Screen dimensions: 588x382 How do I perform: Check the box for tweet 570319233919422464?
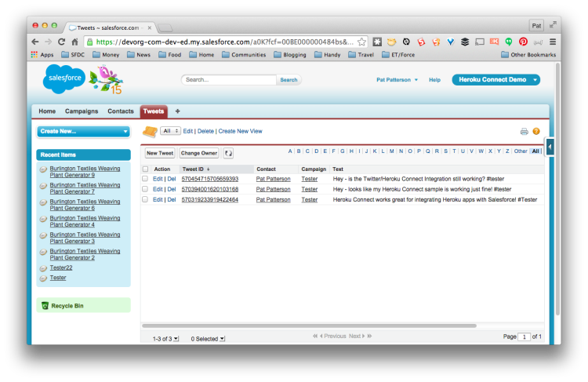(145, 199)
